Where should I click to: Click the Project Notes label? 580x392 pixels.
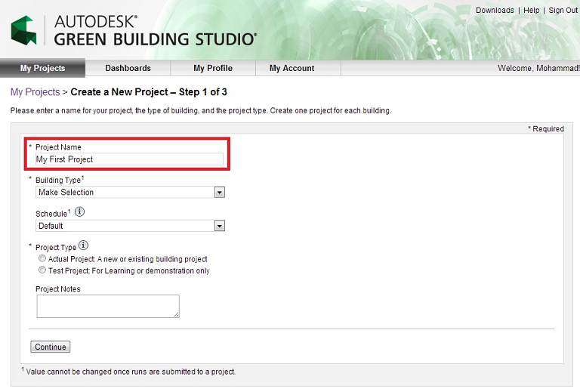coord(58,289)
